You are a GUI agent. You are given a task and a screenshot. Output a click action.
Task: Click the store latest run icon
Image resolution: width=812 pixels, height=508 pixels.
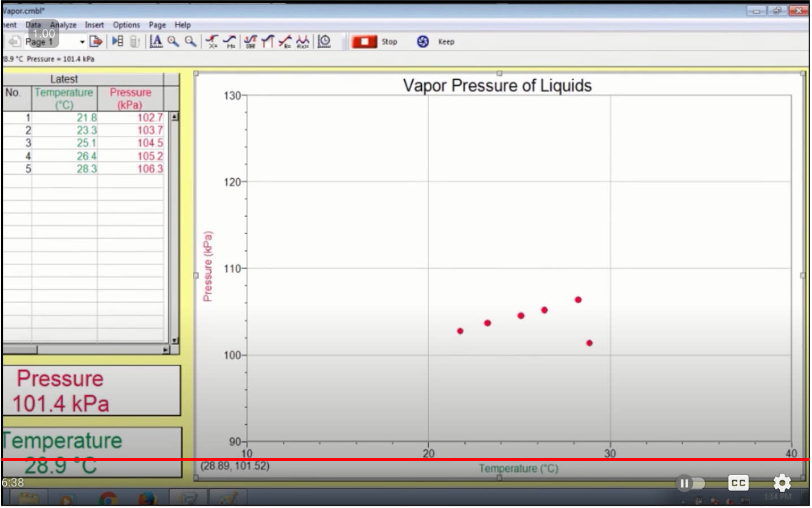point(135,41)
